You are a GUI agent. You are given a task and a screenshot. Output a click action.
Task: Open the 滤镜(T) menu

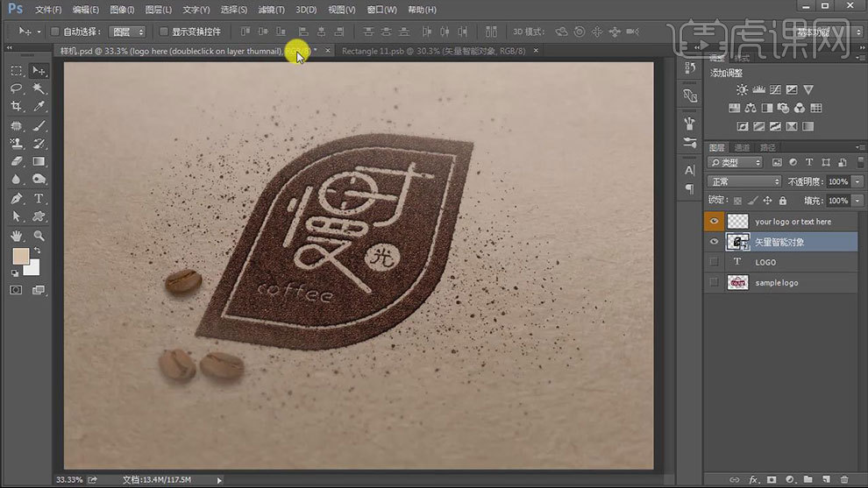click(271, 10)
